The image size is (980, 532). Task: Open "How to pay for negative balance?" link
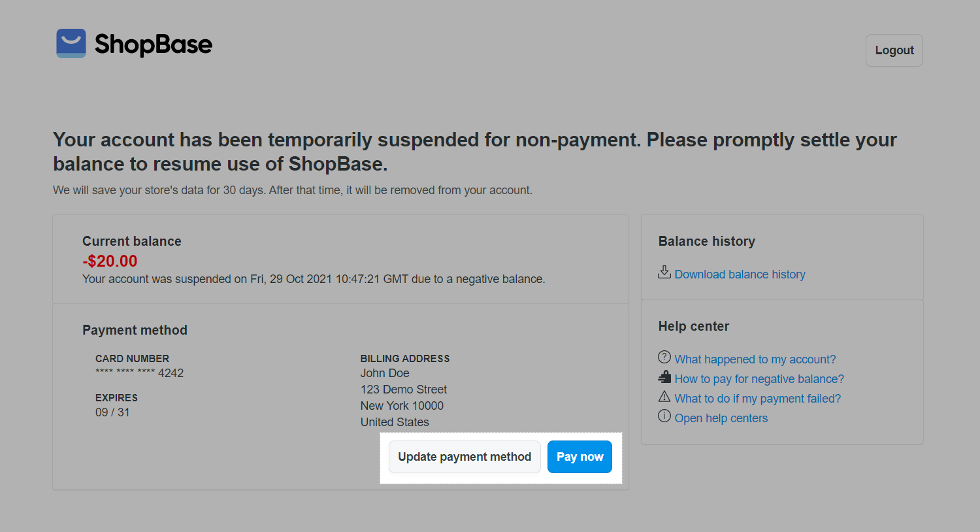[759, 379]
